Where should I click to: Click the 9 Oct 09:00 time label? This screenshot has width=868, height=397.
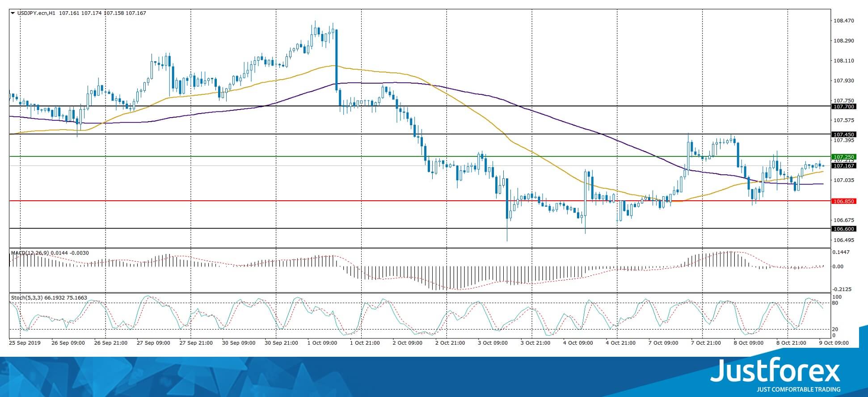pos(834,343)
